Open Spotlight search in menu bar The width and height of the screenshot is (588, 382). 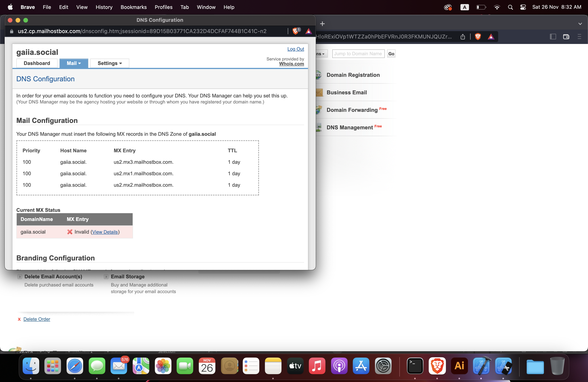point(510,7)
